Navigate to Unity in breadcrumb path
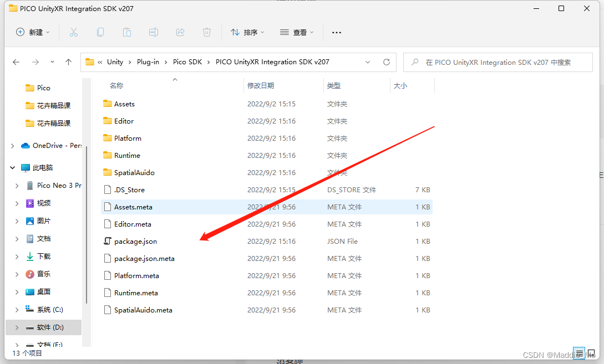This screenshot has height=364, width=604. click(x=115, y=62)
